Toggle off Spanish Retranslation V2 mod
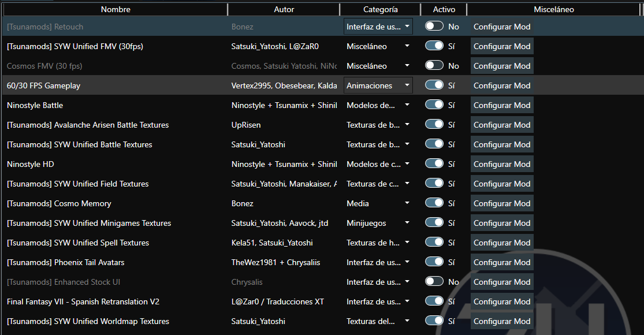 pos(434,301)
